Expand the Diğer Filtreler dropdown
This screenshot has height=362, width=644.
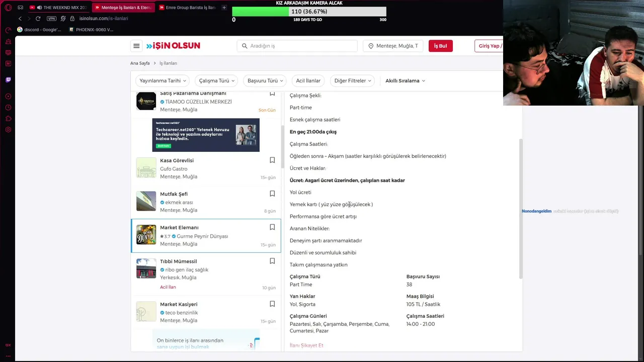[352, 80]
